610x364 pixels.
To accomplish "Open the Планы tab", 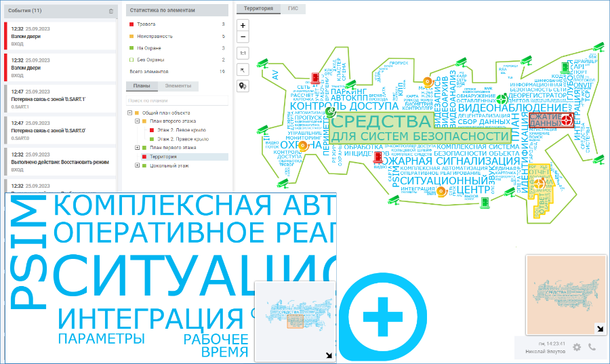I will pos(142,86).
